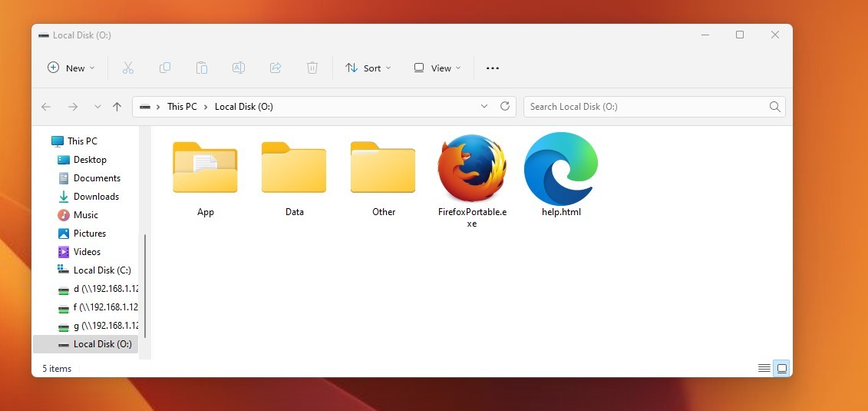Minimize the Local Disk (O:) window
This screenshot has width=868, height=411.
[x=706, y=35]
